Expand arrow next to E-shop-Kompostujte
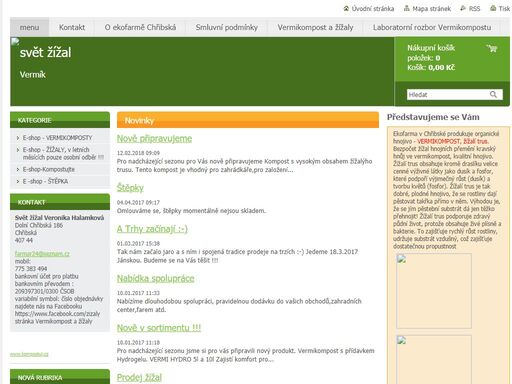 click(18, 169)
